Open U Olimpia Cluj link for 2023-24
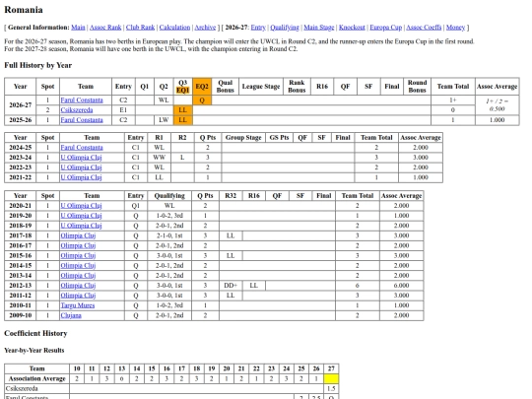Image resolution: width=532 pixels, height=399 pixels. point(81,158)
